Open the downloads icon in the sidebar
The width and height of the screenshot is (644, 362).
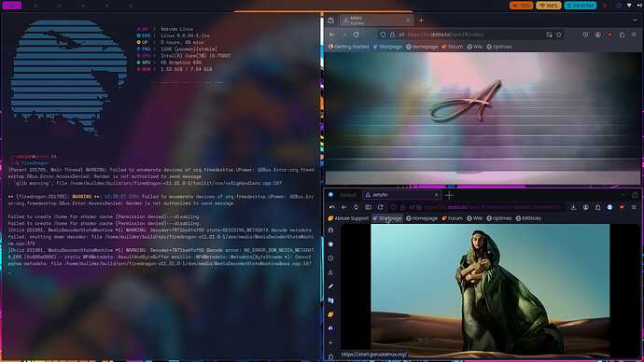tap(330, 272)
